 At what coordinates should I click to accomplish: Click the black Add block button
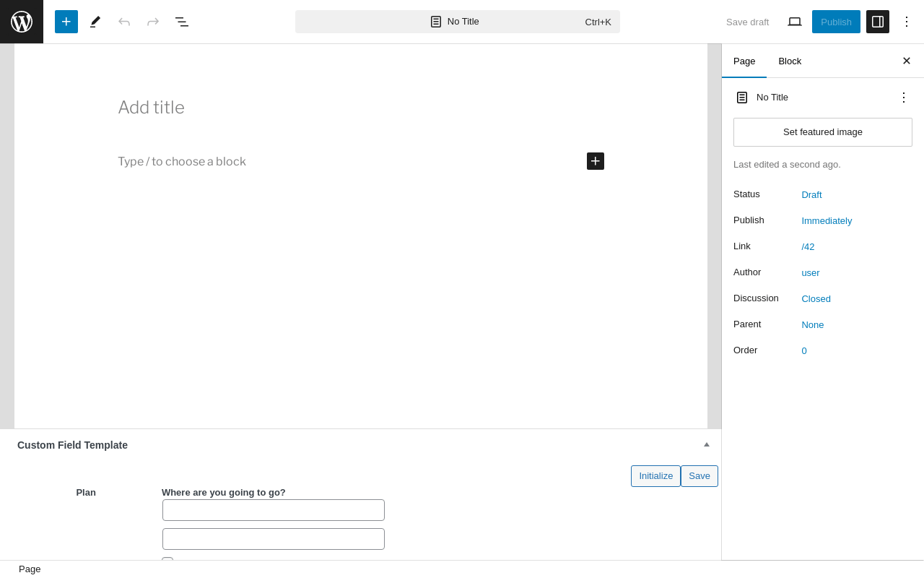tap(596, 161)
